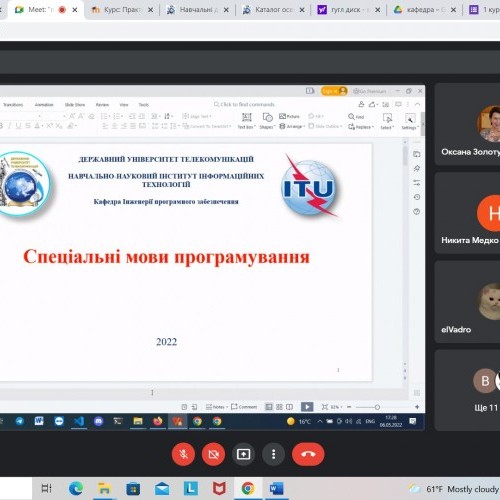Click the Find tool

pyautogui.click(x=356, y=117)
